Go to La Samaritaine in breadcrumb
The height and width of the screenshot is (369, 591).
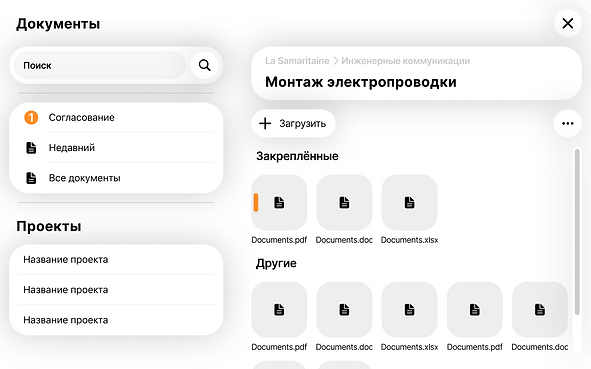(x=297, y=61)
